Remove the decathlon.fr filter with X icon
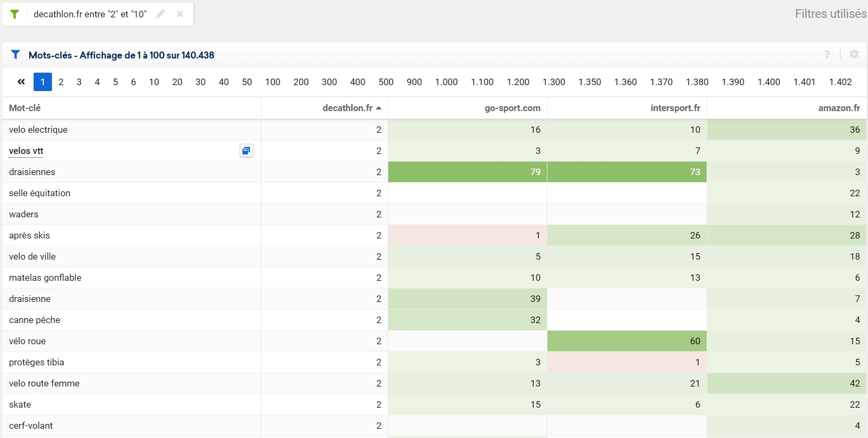The image size is (868, 438). pos(180,14)
